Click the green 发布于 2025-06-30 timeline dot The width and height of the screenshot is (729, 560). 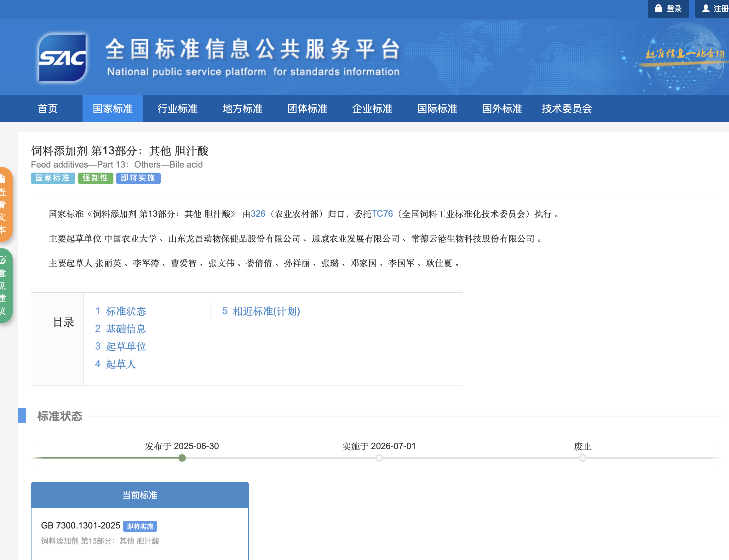click(182, 458)
